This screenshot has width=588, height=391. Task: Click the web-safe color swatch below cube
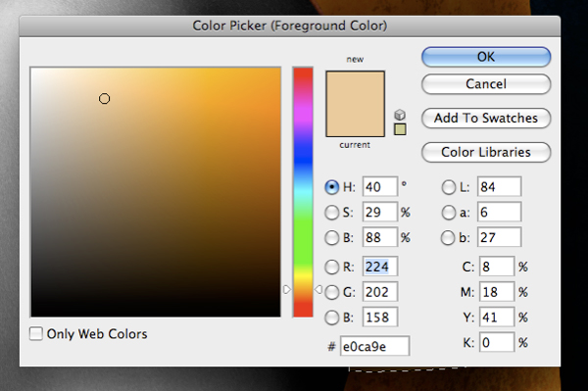pos(400,129)
